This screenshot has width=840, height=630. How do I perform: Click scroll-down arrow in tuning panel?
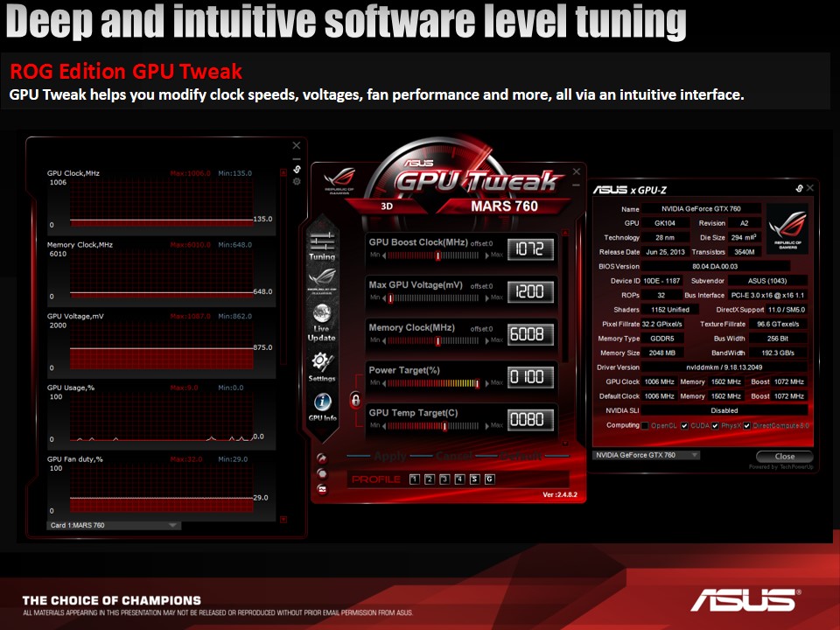564,444
